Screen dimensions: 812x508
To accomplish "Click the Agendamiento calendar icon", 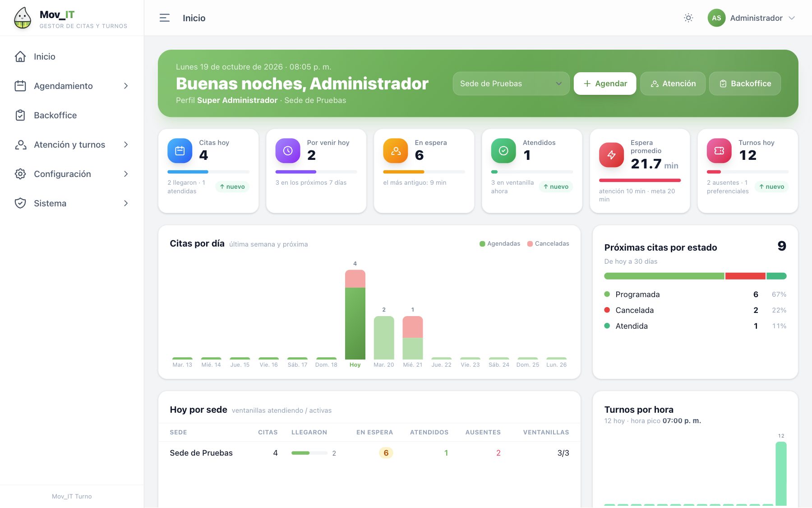I will pyautogui.click(x=20, y=86).
